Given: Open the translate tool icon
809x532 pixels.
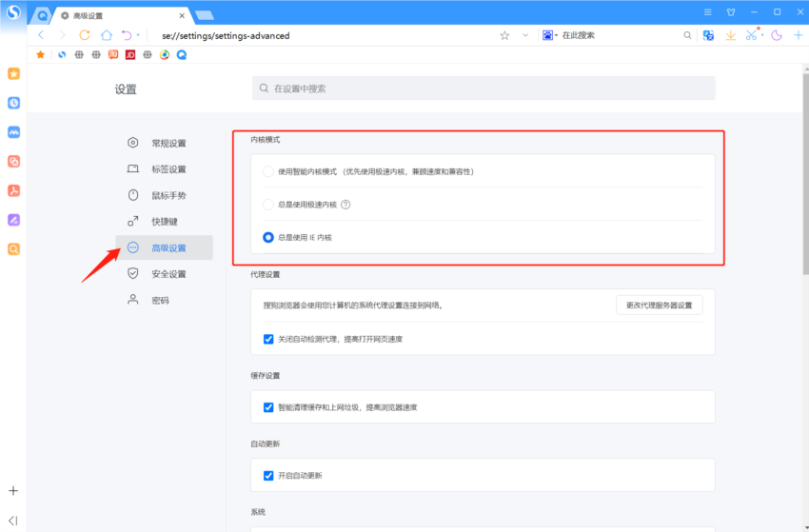Looking at the screenshot, I should pos(709,35).
